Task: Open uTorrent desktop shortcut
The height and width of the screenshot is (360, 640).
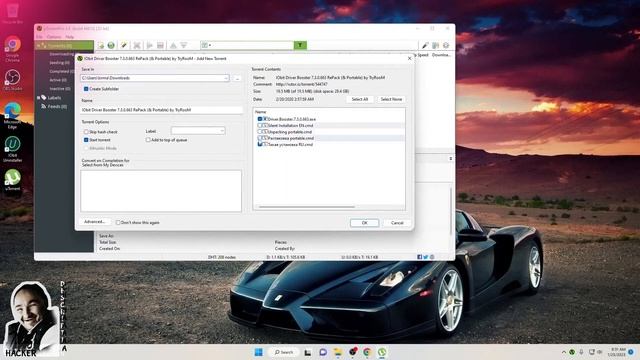Action: coord(12,180)
